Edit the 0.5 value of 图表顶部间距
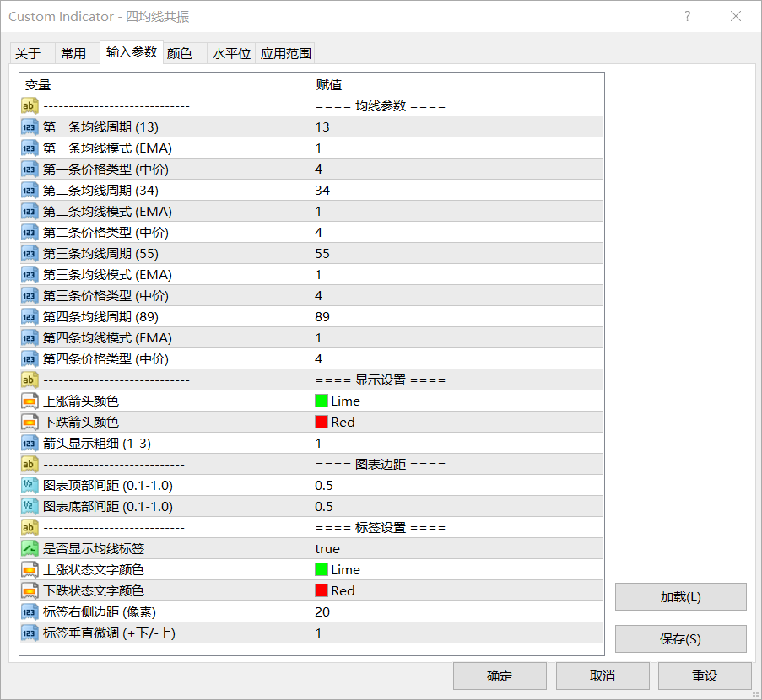 [457, 485]
